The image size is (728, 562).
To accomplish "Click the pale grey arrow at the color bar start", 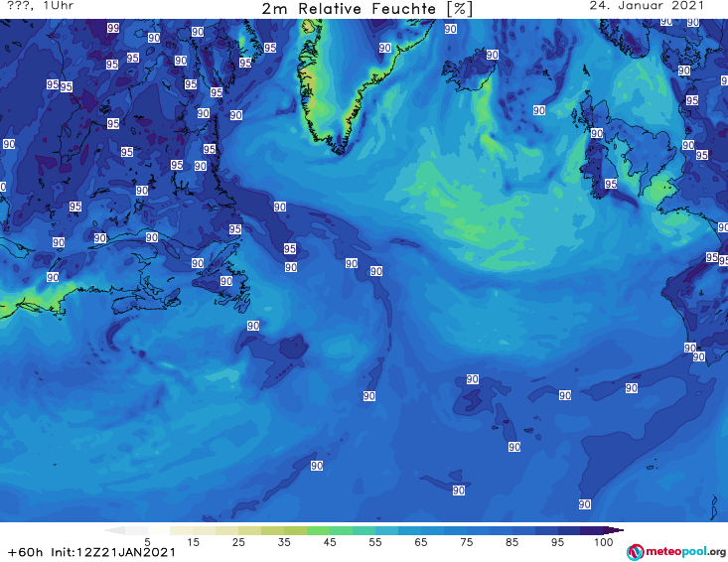I will click(x=114, y=530).
